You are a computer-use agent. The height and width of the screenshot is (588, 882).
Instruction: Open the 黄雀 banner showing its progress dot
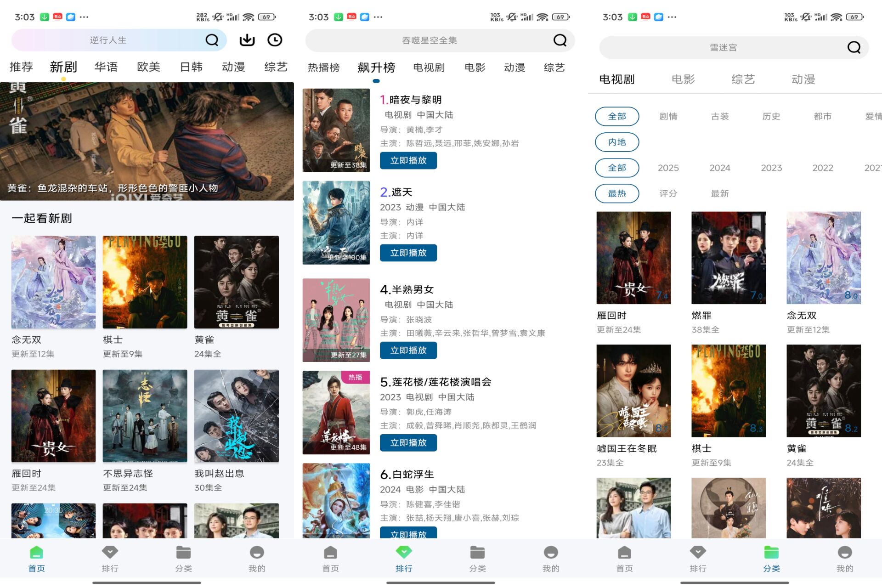147,138
